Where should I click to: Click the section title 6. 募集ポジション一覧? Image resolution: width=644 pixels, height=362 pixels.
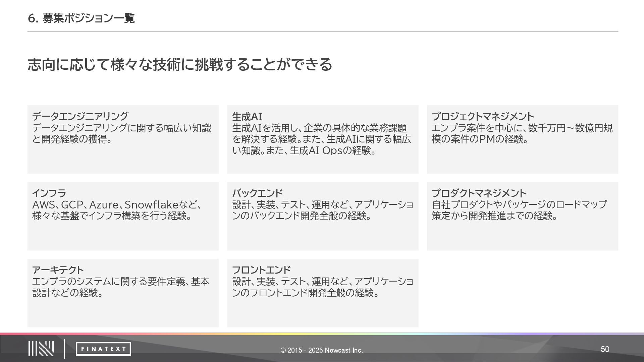(x=81, y=18)
